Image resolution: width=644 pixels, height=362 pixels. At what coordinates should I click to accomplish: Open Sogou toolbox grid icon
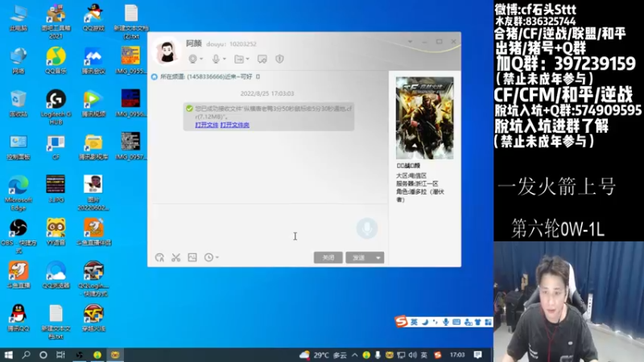coord(488,322)
